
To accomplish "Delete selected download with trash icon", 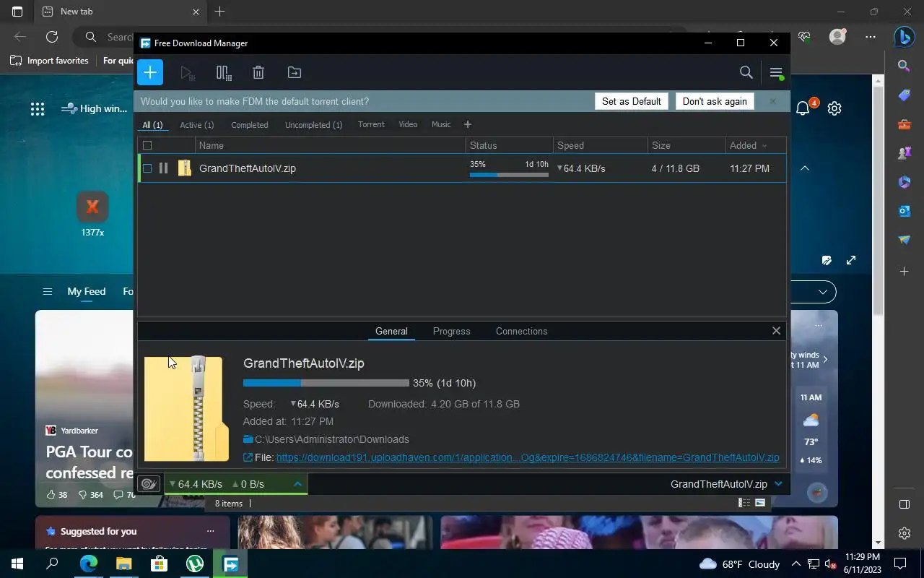I will tap(258, 72).
